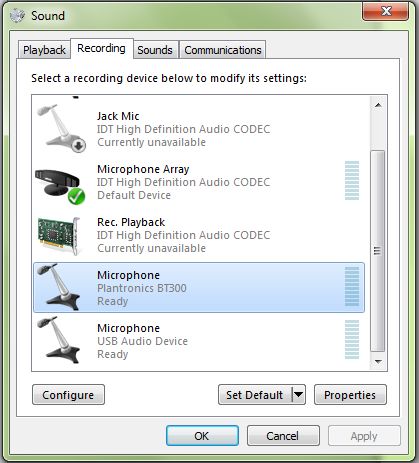Image resolution: width=419 pixels, height=463 pixels.
Task: Click the USB Audio Device level meter
Action: [x=352, y=340]
